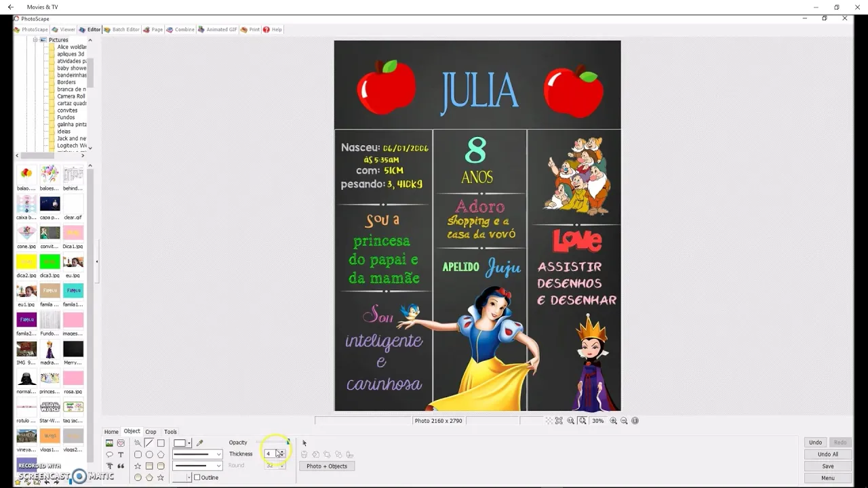Toggle the transparency checkerboard view icon
868x488 pixels.
549,421
